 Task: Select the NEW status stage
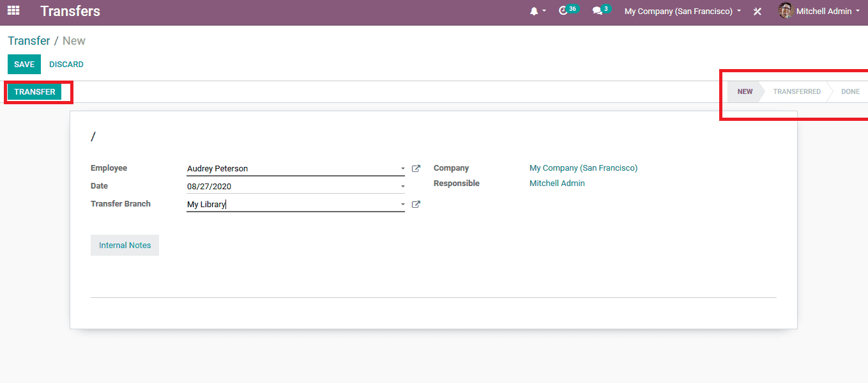(745, 91)
